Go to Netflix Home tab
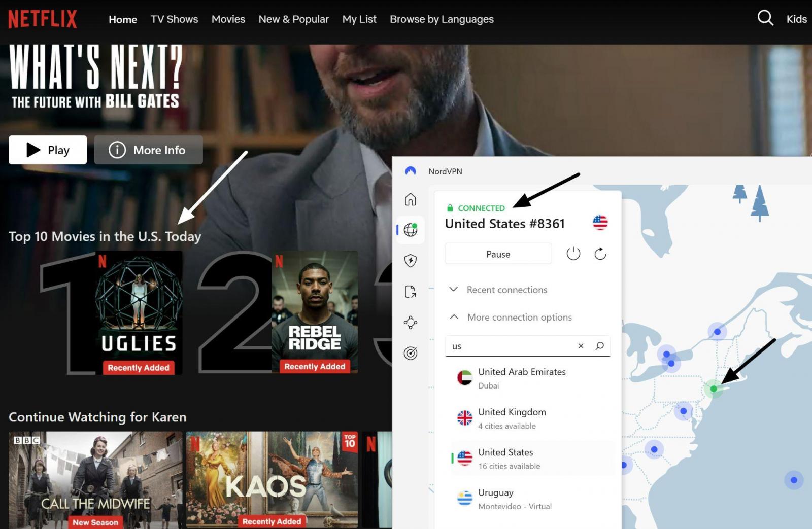 pos(123,19)
